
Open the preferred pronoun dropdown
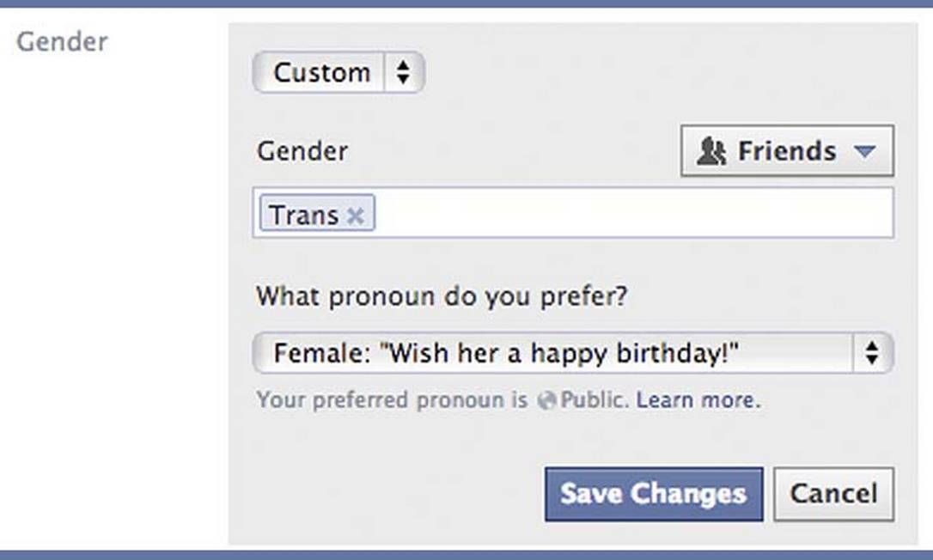point(572,353)
